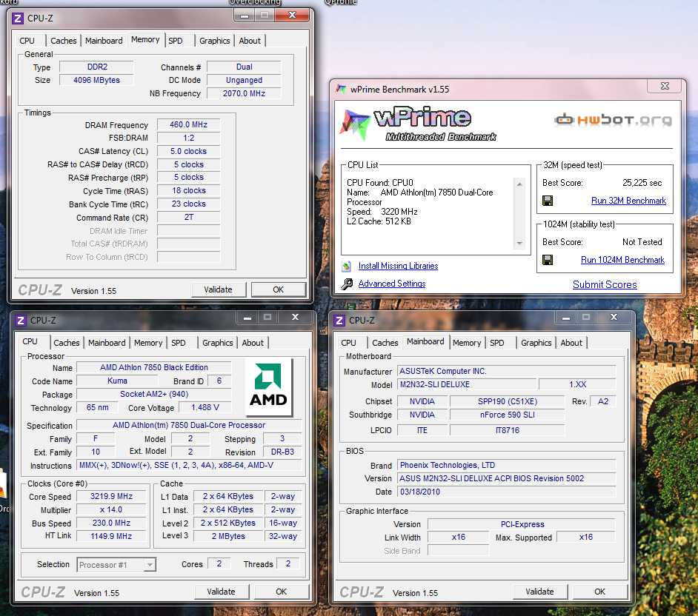
Task: Open Caches tab in the Memory window
Action: pyautogui.click(x=64, y=41)
